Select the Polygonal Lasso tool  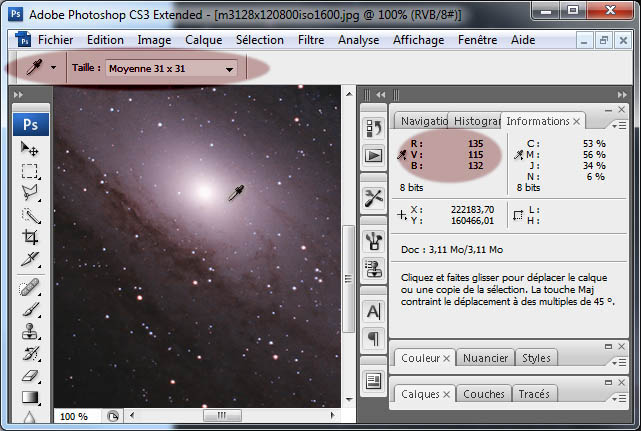pyautogui.click(x=30, y=193)
